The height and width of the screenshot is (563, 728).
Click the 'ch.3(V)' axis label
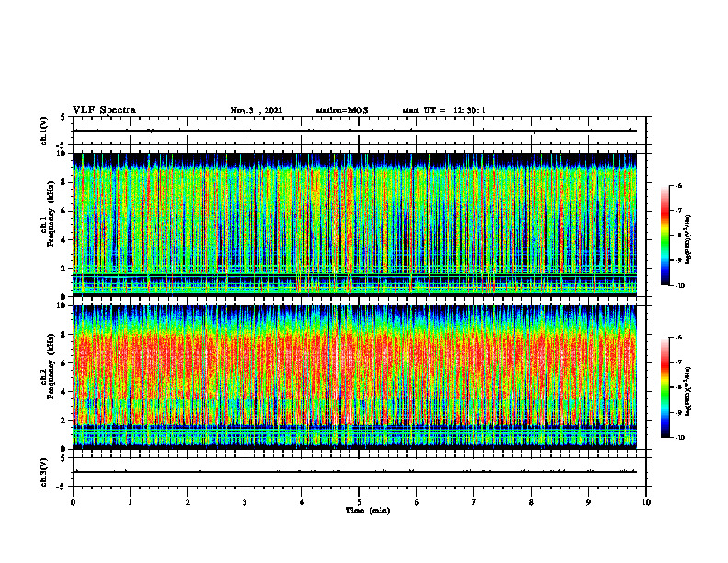pyautogui.click(x=43, y=472)
